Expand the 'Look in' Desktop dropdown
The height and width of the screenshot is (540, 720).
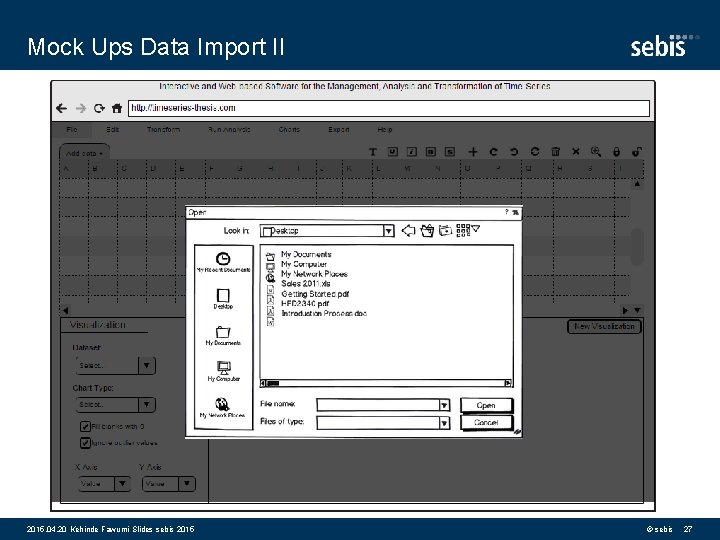pos(388,231)
